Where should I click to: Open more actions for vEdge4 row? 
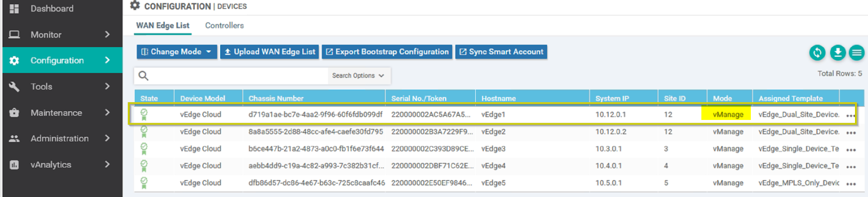(851, 167)
